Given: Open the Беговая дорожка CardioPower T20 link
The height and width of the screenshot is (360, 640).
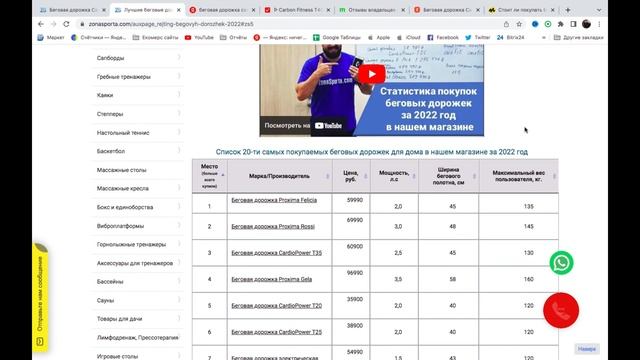Looking at the screenshot, I should (276, 306).
